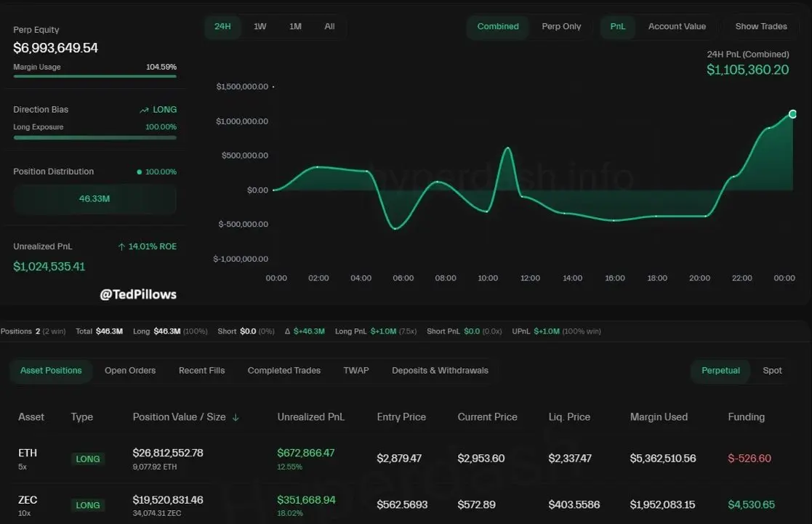Select the Combined view
The image size is (812, 524).
(x=498, y=27)
